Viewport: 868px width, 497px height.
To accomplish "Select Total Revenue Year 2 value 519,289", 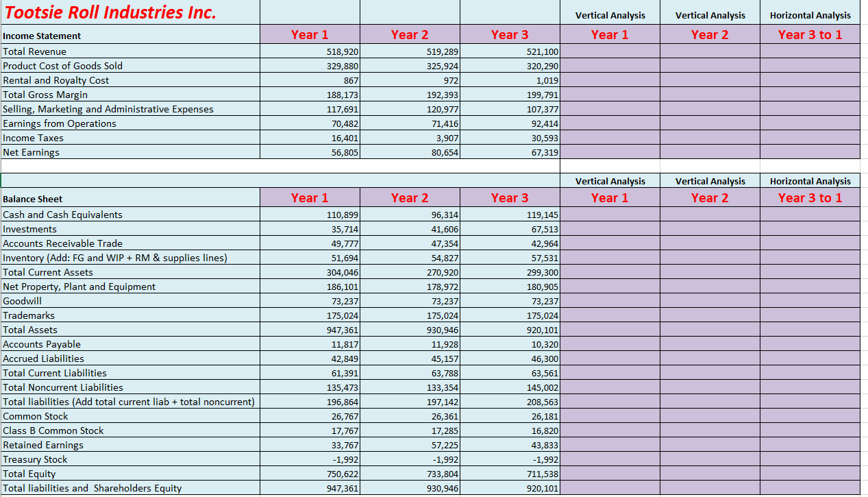I will pyautogui.click(x=410, y=51).
